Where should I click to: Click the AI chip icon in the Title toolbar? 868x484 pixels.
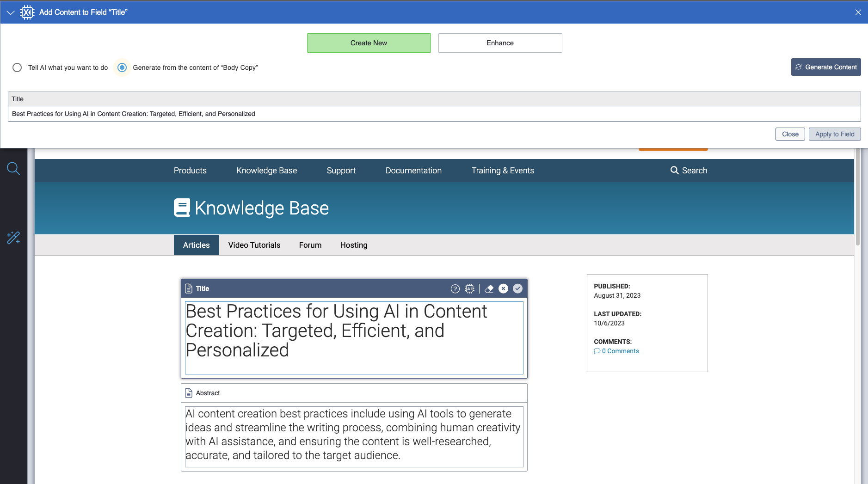coord(470,288)
